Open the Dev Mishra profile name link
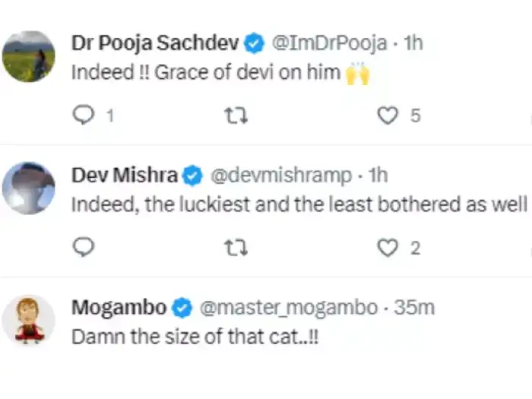532x399 pixels. 125,176
